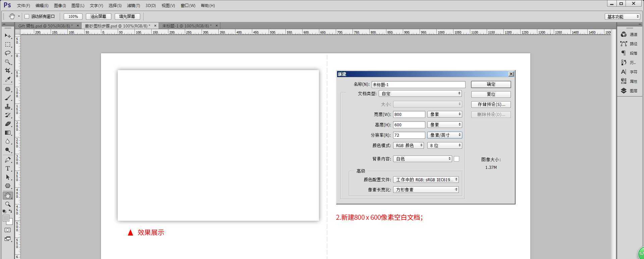This screenshot has width=644, height=259.
Task: Enable 滚动所有窗口 checkbox
Action: [x=27, y=16]
